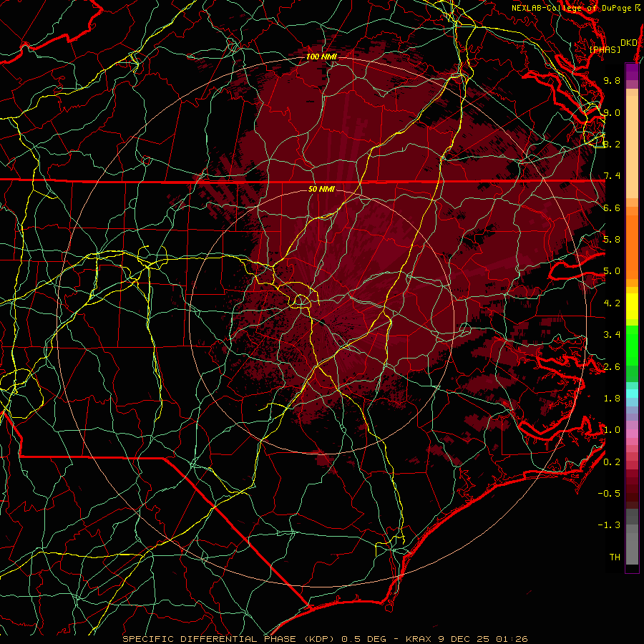Pick the light peach swatch on color scale

pos(632,148)
